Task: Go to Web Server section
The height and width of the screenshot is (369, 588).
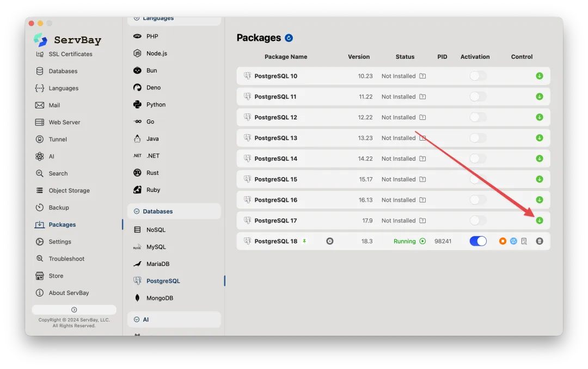Action: pyautogui.click(x=58, y=122)
